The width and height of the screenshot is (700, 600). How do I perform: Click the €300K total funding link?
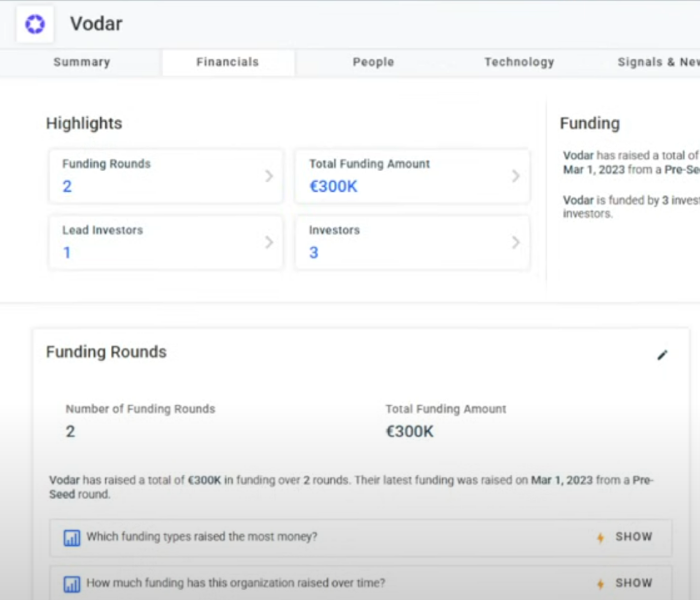333,186
